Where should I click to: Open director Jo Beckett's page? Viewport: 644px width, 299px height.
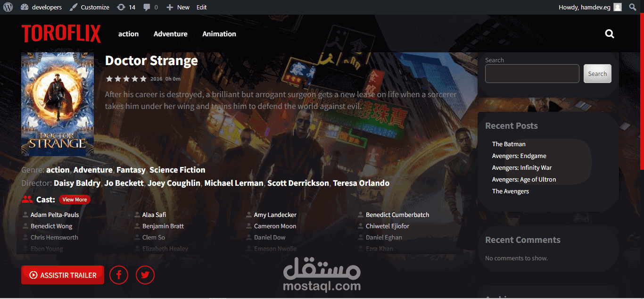point(124,183)
